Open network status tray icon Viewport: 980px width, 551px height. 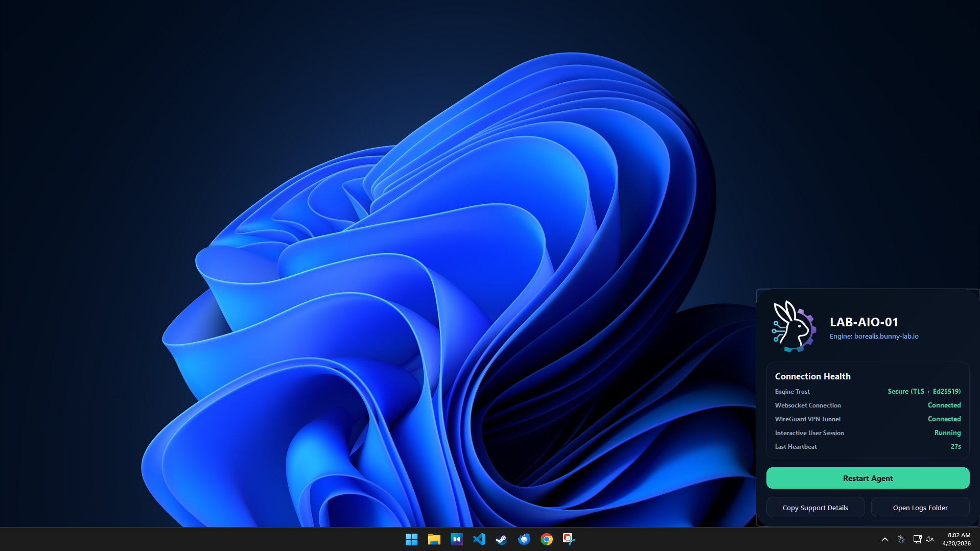(x=917, y=539)
